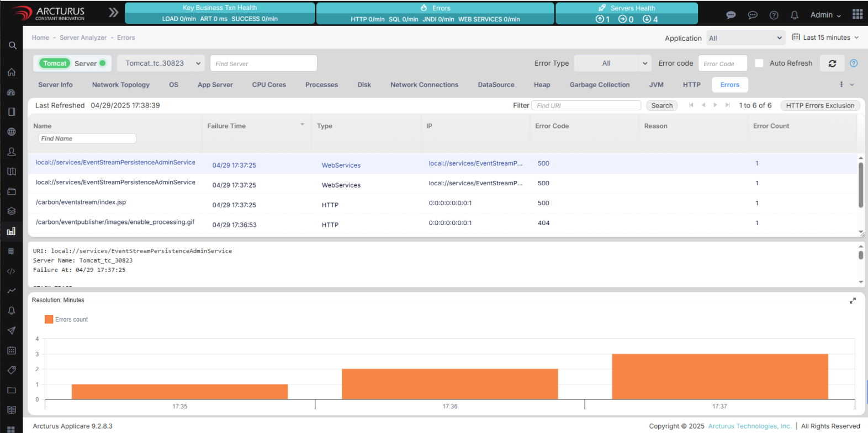Select the /carbon/eventstream/index.jsp row

click(443, 203)
